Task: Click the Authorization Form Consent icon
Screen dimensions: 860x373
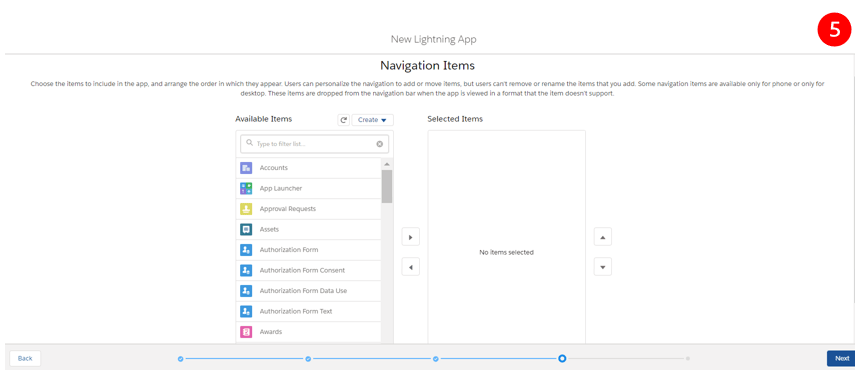Action: click(246, 270)
